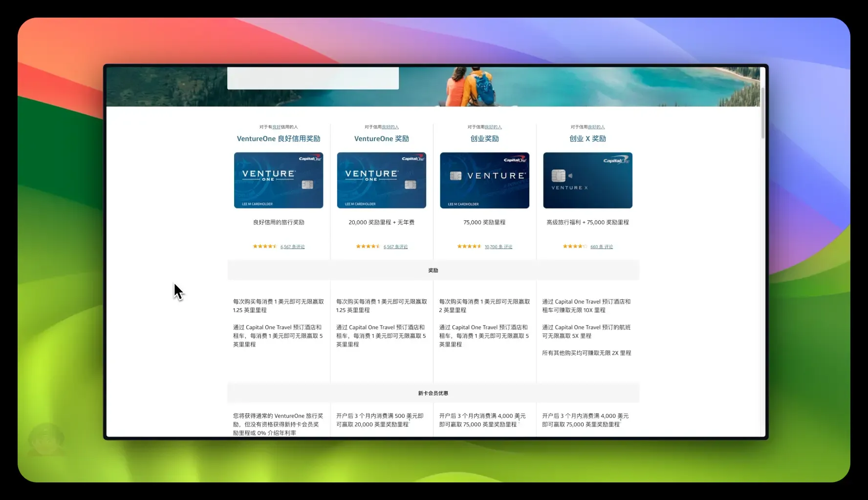
Task: Click the Venture card image under 创业奖励
Action: (485, 180)
